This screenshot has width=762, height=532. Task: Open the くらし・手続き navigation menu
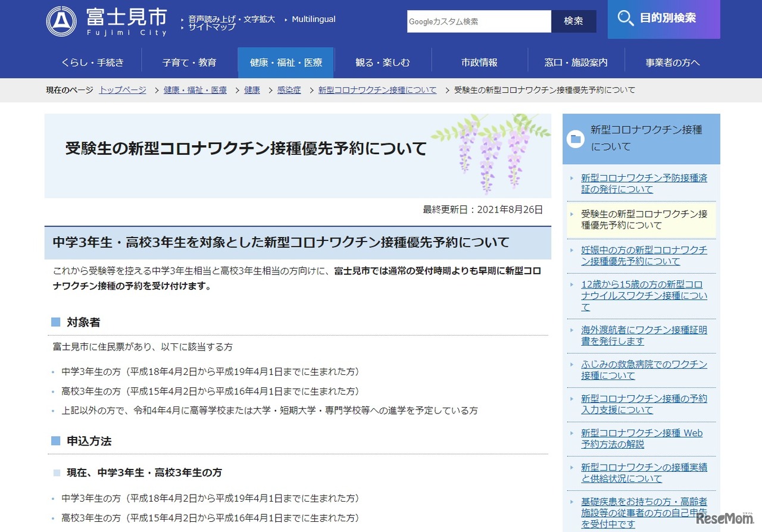[93, 62]
